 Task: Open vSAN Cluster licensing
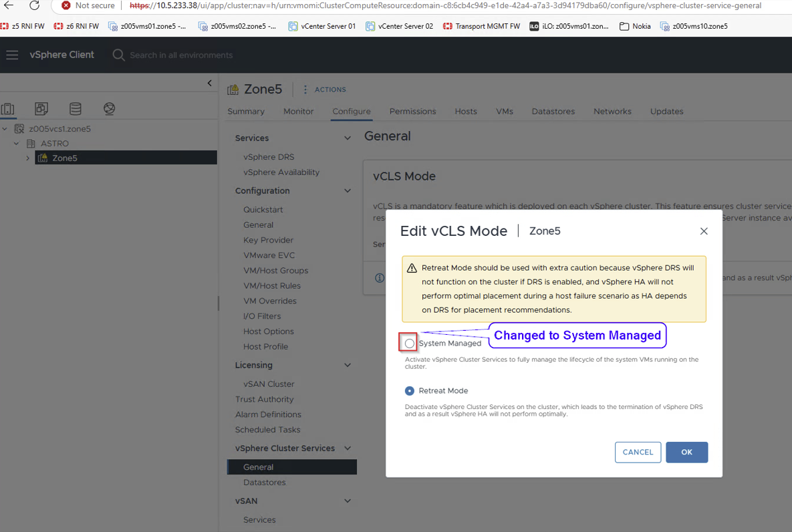click(269, 384)
